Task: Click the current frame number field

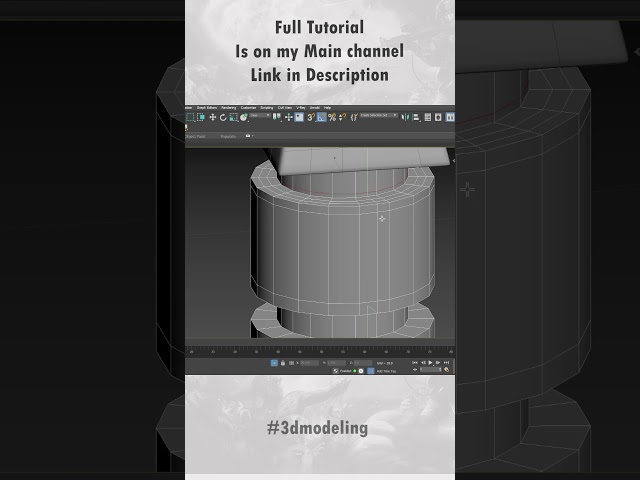Action: (431, 370)
